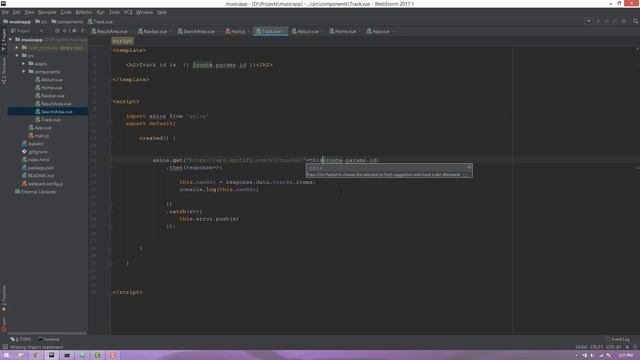Select .gitignore in the project tree

click(x=35, y=151)
